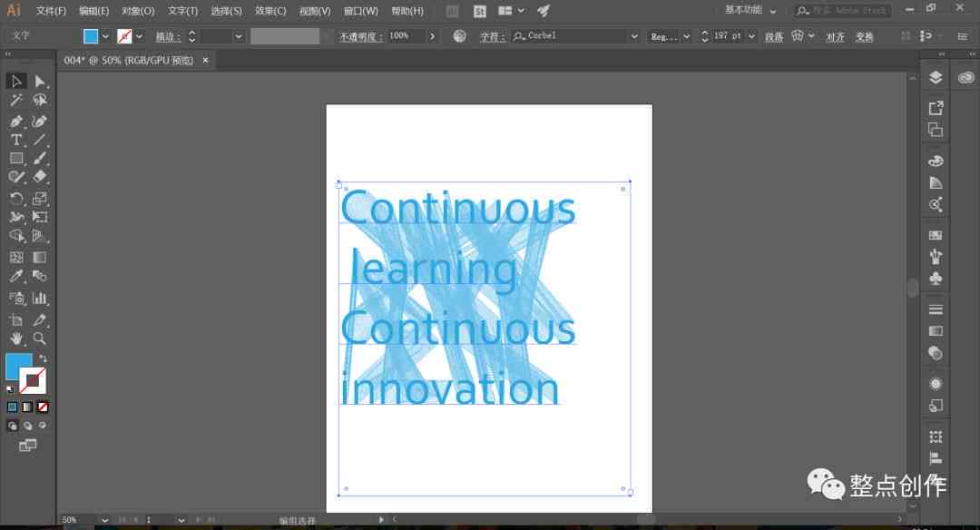980x530 pixels.
Task: Open the font style Reg dropdown
Action: point(686,36)
